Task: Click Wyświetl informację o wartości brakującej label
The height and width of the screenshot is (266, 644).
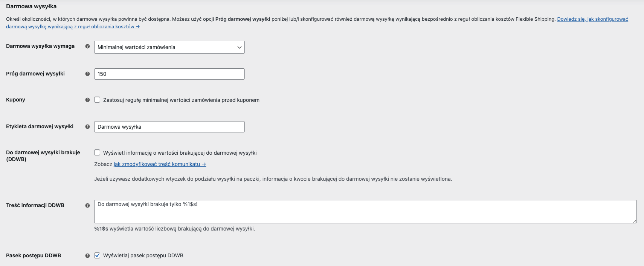Action: coord(180,153)
